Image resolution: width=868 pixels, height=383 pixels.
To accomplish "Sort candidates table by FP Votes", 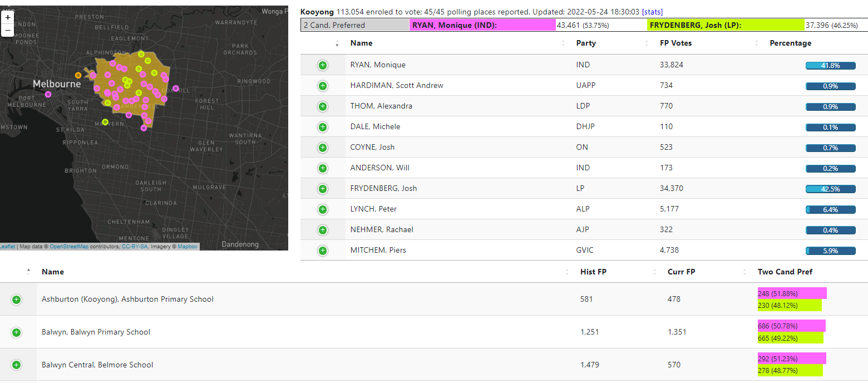I will [x=675, y=43].
